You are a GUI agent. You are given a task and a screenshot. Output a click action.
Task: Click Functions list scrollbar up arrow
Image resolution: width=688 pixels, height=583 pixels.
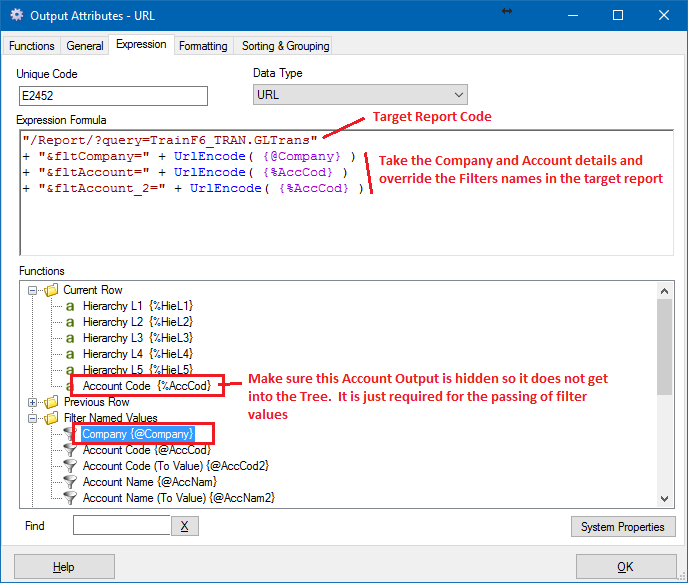click(x=664, y=291)
